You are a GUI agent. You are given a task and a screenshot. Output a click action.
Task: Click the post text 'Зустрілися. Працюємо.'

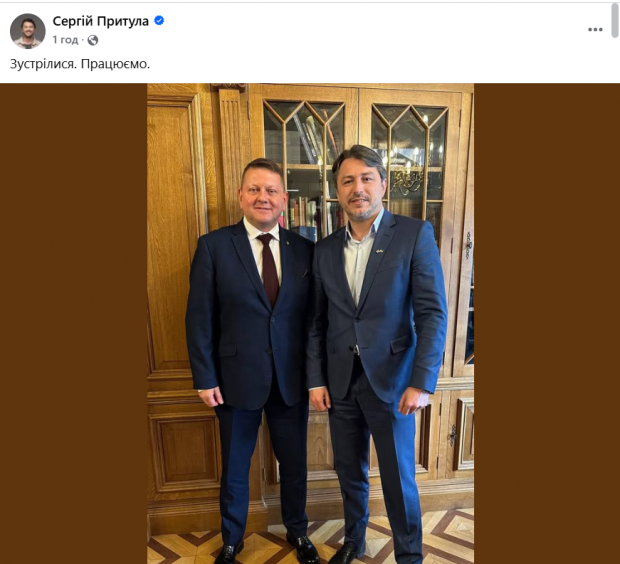pos(80,64)
